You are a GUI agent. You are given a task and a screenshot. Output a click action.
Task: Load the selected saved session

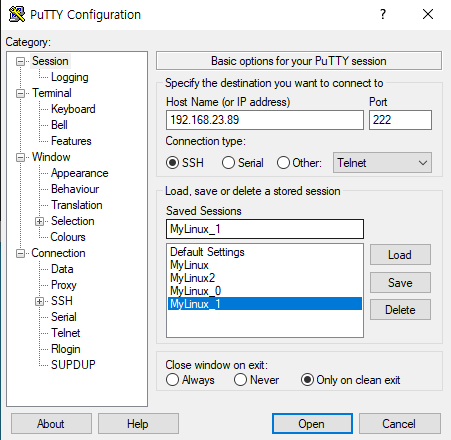point(400,255)
